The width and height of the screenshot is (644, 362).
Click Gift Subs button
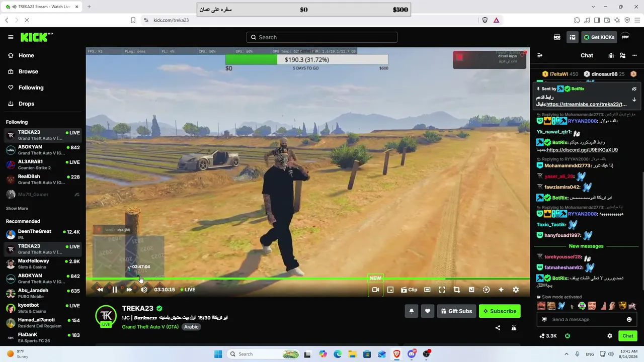pyautogui.click(x=456, y=311)
